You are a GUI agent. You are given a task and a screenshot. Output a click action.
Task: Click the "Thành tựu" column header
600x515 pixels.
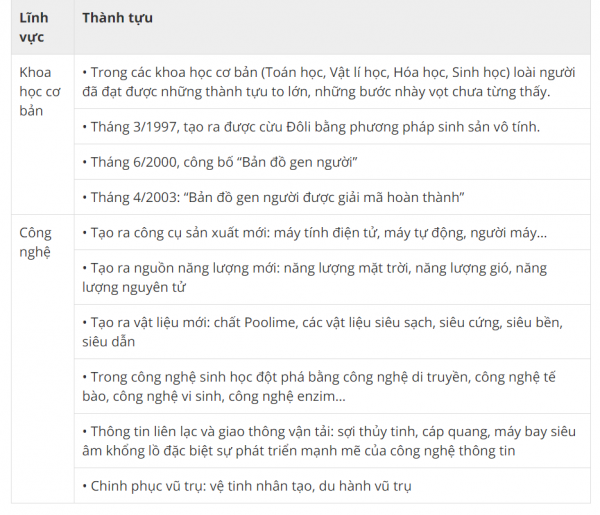117,19
